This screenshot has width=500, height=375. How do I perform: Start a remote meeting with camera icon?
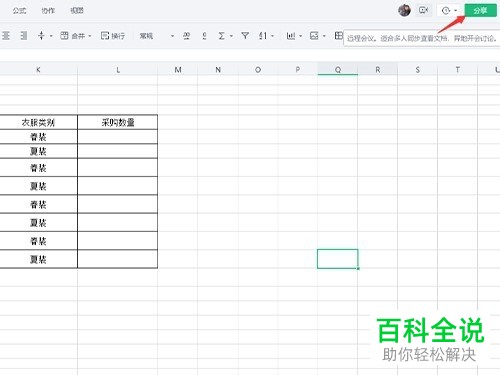tap(423, 10)
